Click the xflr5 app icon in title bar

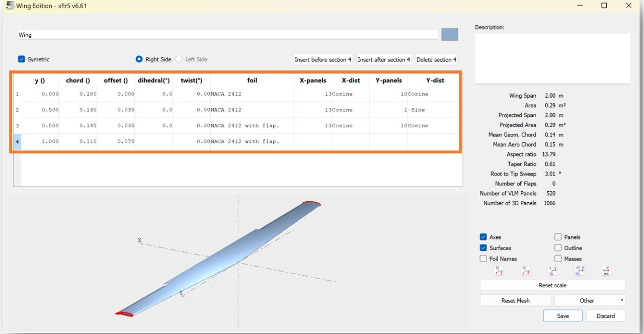tap(10, 6)
